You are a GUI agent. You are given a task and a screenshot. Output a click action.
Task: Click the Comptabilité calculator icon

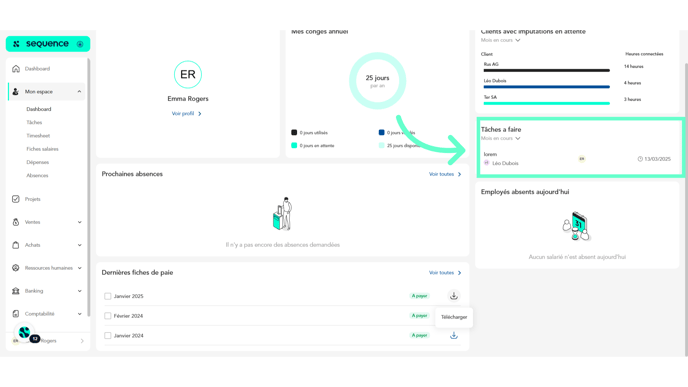tap(16, 314)
